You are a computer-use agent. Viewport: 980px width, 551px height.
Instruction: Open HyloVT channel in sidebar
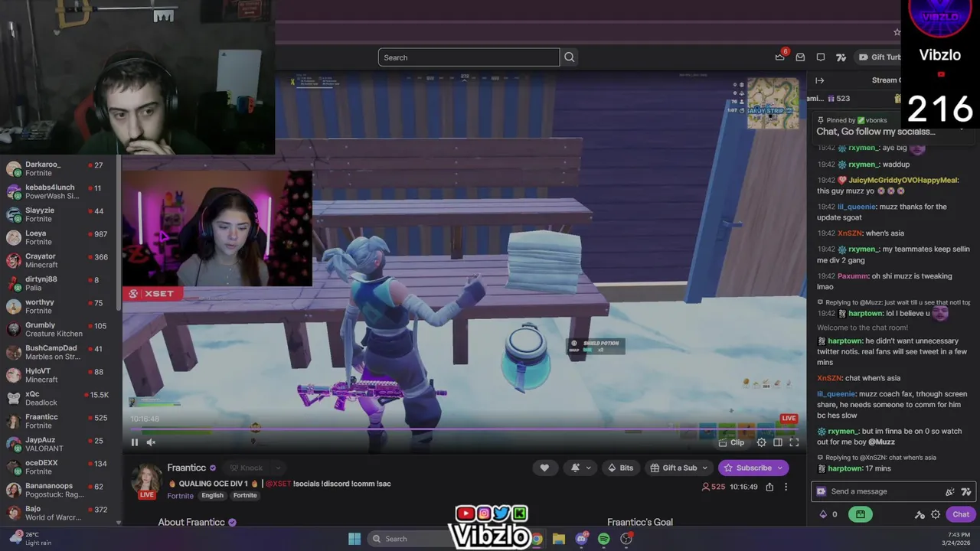tap(58, 375)
